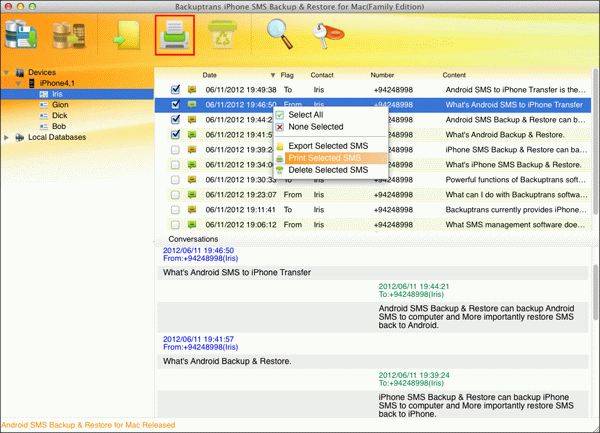Uncheck the What's Android Backup & Restore checkbox

click(x=175, y=134)
